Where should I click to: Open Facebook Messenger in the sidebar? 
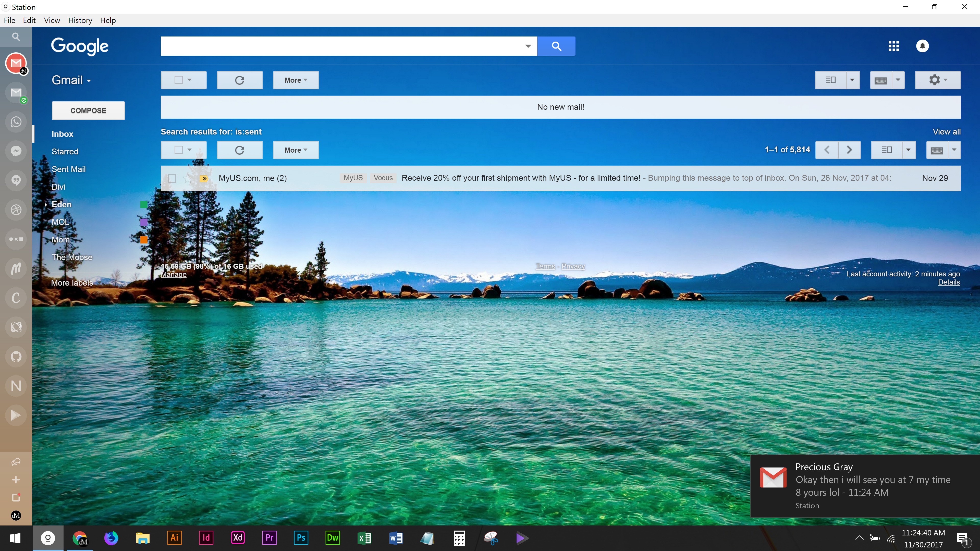click(16, 151)
